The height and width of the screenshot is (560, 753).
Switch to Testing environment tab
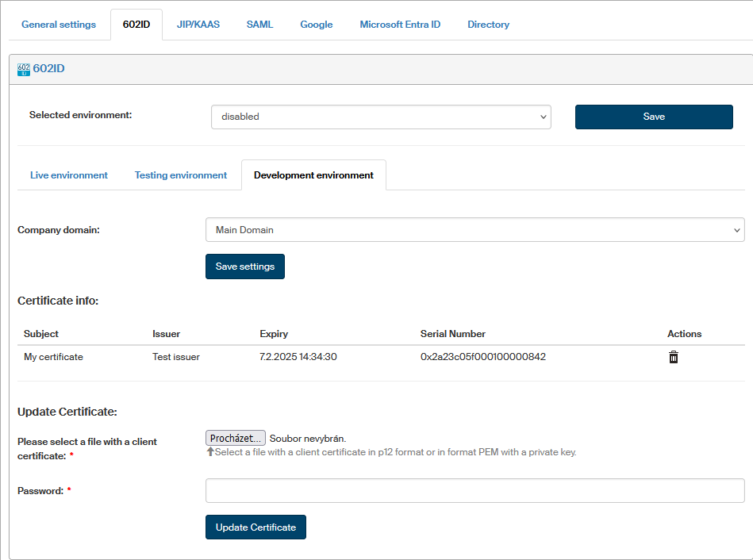tap(181, 175)
